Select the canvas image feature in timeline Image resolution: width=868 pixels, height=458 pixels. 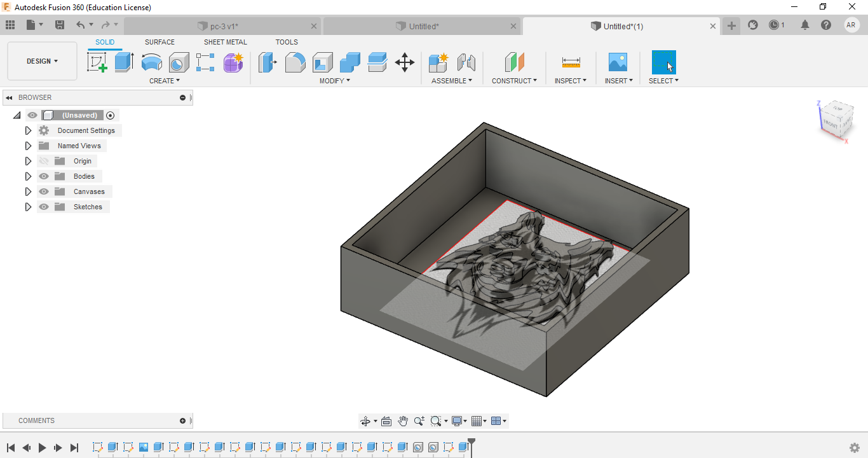[144, 447]
